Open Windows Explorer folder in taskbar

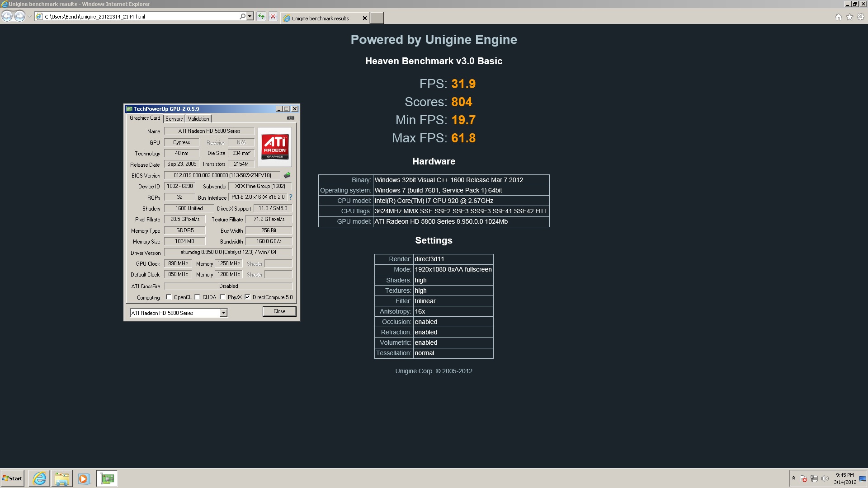pyautogui.click(x=62, y=479)
